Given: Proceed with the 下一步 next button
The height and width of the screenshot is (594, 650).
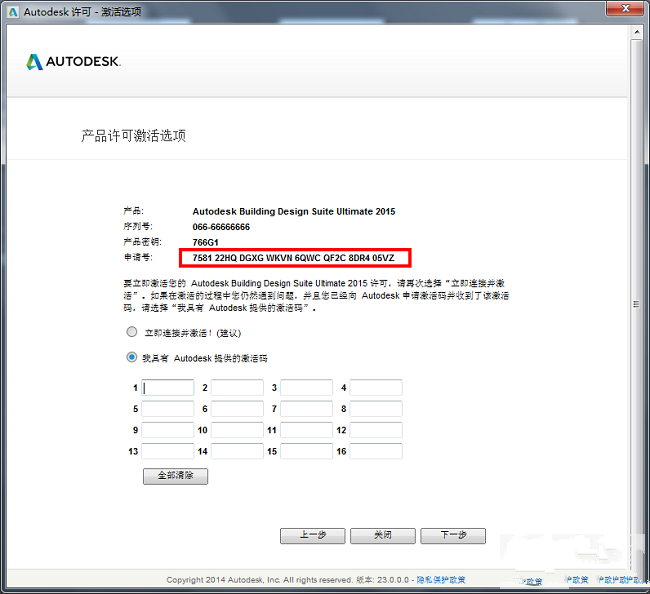Looking at the screenshot, I should (x=453, y=536).
